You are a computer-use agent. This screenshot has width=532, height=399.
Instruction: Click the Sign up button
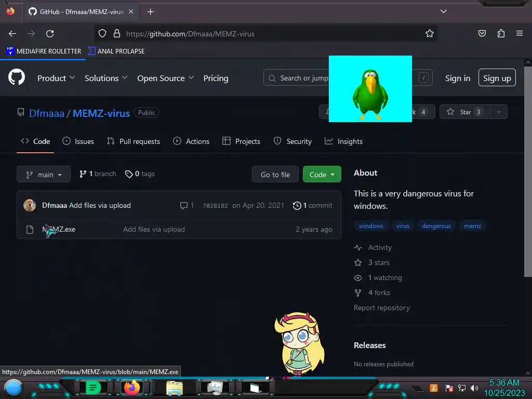(x=497, y=78)
